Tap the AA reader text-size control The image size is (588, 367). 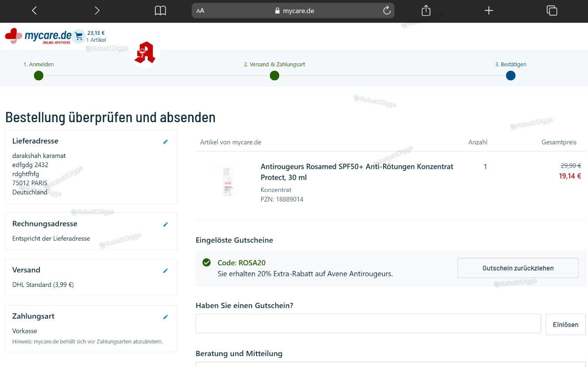(x=200, y=11)
